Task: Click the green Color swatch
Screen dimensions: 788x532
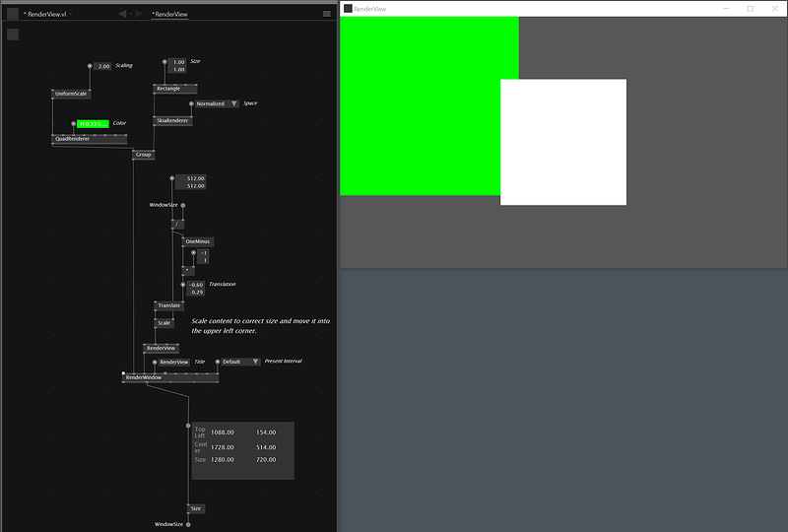Action: click(93, 124)
